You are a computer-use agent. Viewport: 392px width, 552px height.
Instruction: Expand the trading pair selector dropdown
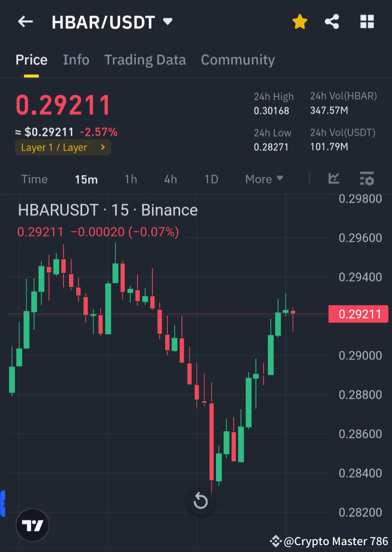click(x=167, y=21)
